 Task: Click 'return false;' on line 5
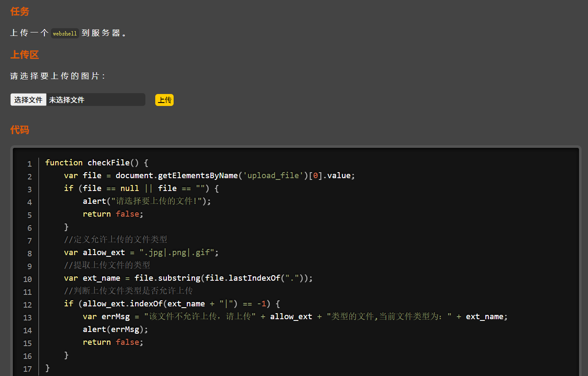113,214
